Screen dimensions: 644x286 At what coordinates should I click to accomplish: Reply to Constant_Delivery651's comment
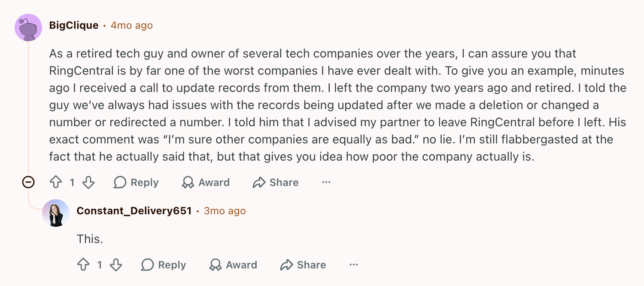coord(164,265)
